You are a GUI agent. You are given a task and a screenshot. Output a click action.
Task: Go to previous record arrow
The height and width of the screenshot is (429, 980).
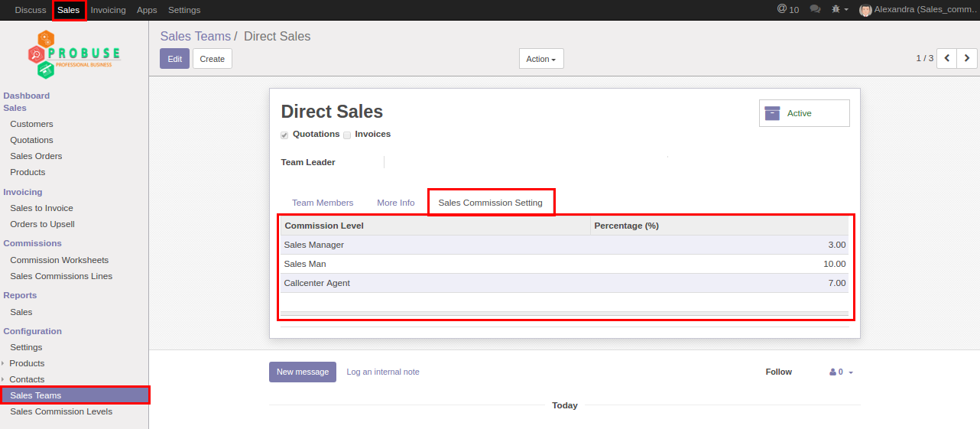click(946, 58)
